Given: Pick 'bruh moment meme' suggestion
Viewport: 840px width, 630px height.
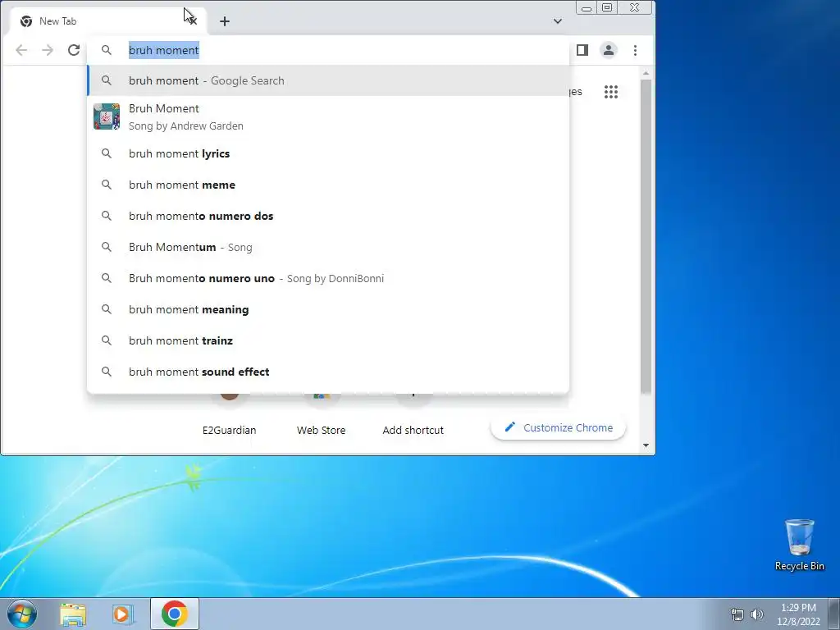Looking at the screenshot, I should tap(328, 185).
